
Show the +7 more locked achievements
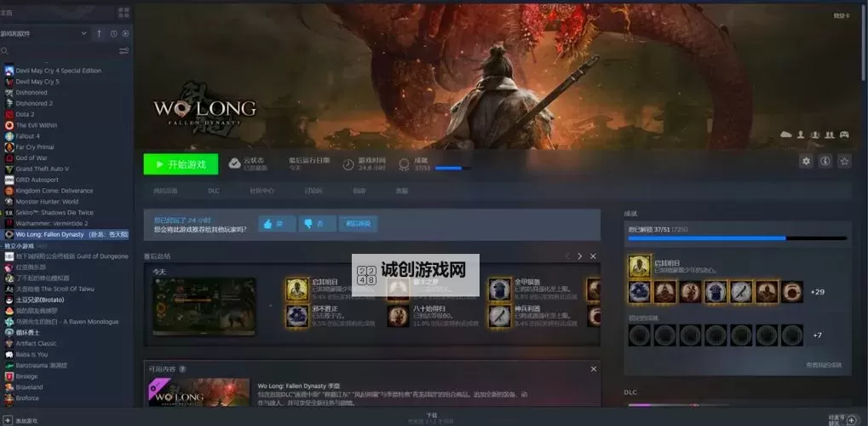(x=817, y=335)
